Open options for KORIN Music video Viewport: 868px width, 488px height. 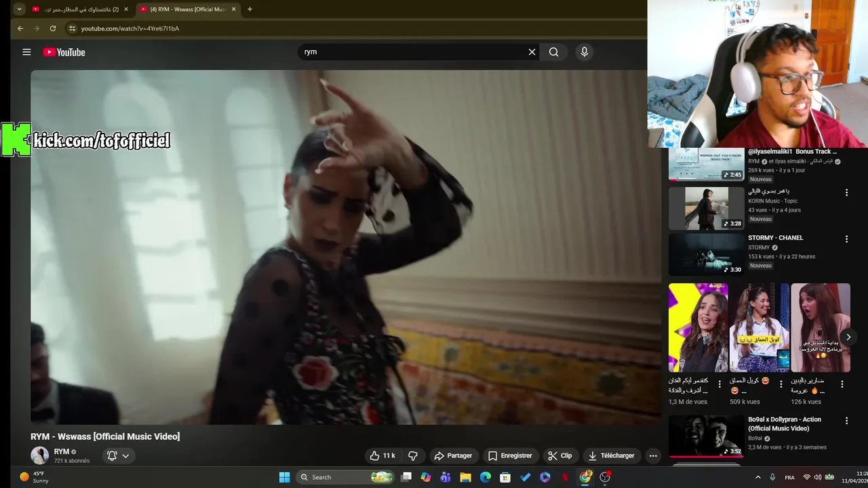[846, 192]
